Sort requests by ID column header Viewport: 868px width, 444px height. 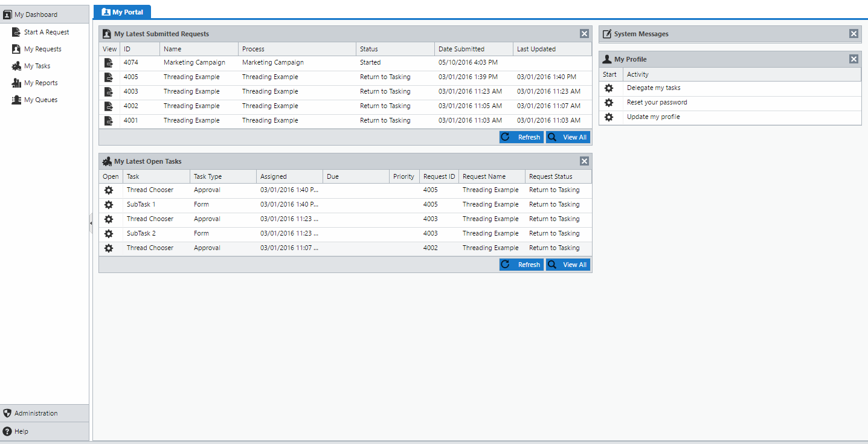click(140, 49)
